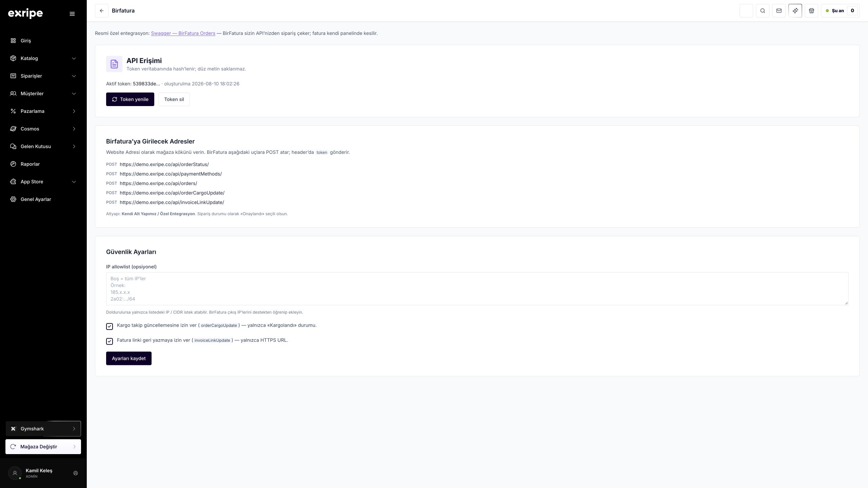Toggle Kargo takip güncellemesine izin ver checkbox
This screenshot has height=488, width=868.
pos(110,326)
